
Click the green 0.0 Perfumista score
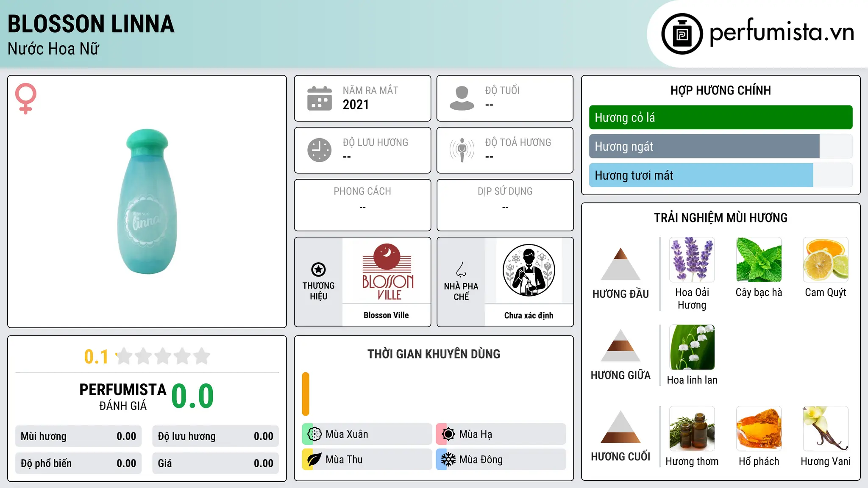coord(192,396)
